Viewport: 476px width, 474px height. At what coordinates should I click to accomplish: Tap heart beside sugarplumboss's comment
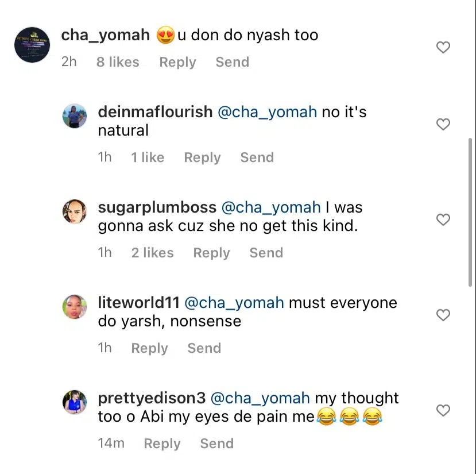click(x=443, y=219)
